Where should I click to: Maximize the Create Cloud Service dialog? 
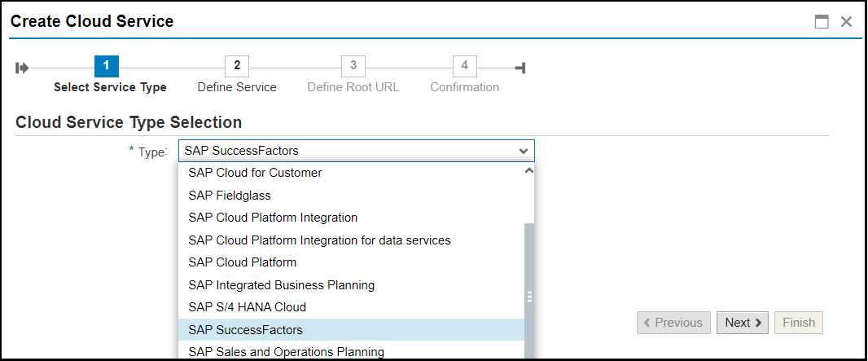[x=822, y=22]
